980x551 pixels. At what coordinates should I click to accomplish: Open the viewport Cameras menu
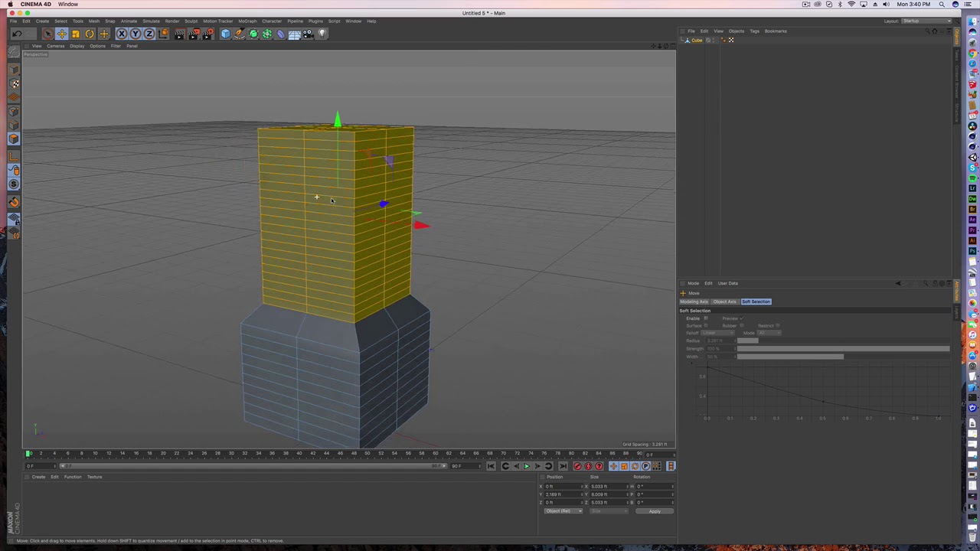(x=55, y=46)
